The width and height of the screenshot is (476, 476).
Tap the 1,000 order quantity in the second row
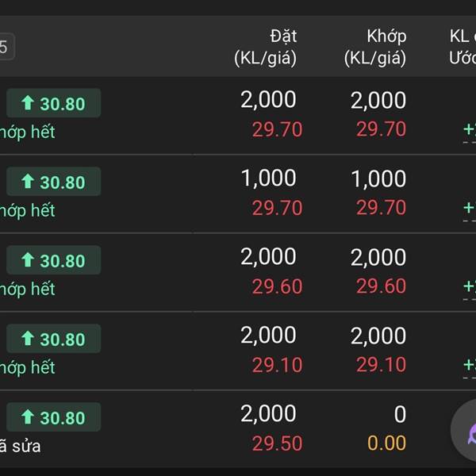point(269,178)
